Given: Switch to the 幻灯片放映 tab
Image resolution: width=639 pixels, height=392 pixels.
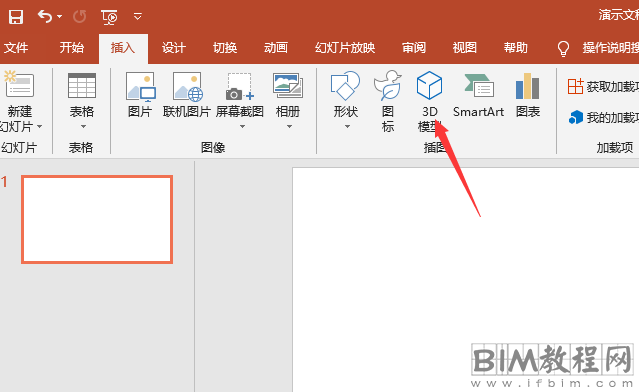Looking at the screenshot, I should coord(345,48).
